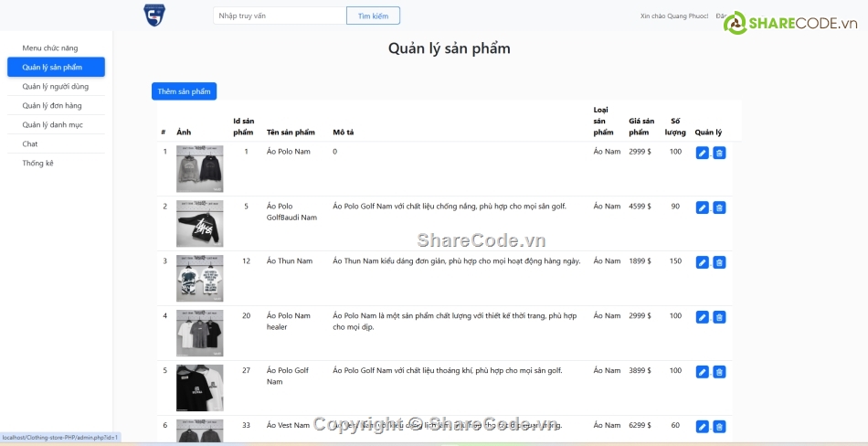Open the Áo Thun Nam product thumbnail

coord(199,279)
